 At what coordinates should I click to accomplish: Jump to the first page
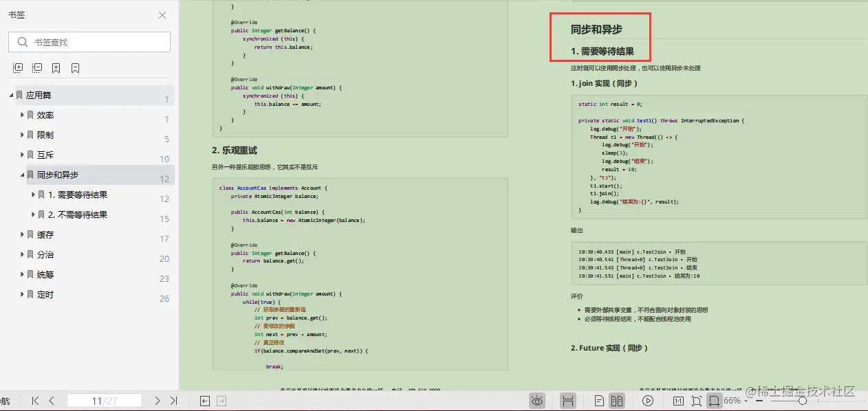tap(35, 401)
